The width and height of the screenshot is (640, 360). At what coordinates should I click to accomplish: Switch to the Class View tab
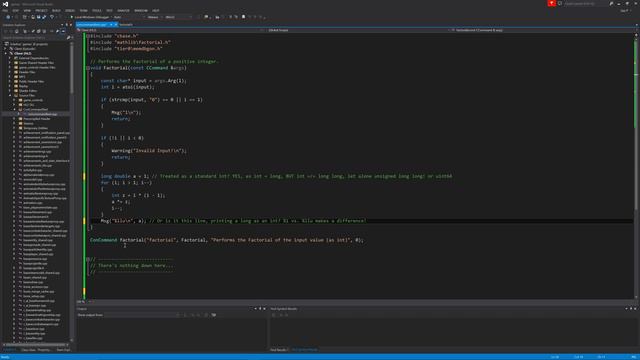click(28, 350)
